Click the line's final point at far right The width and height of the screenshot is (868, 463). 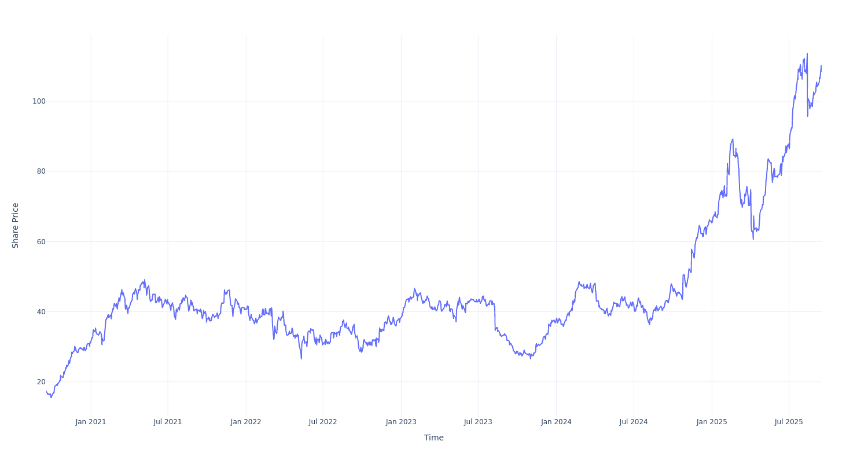(x=821, y=66)
